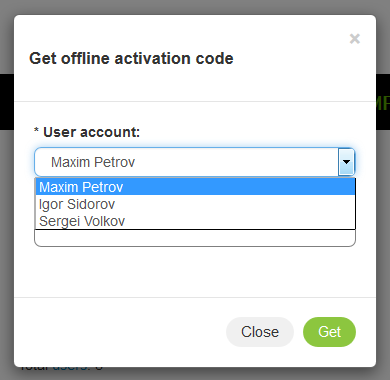Click the User account field label
This screenshot has height=380, width=390.
click(91, 132)
